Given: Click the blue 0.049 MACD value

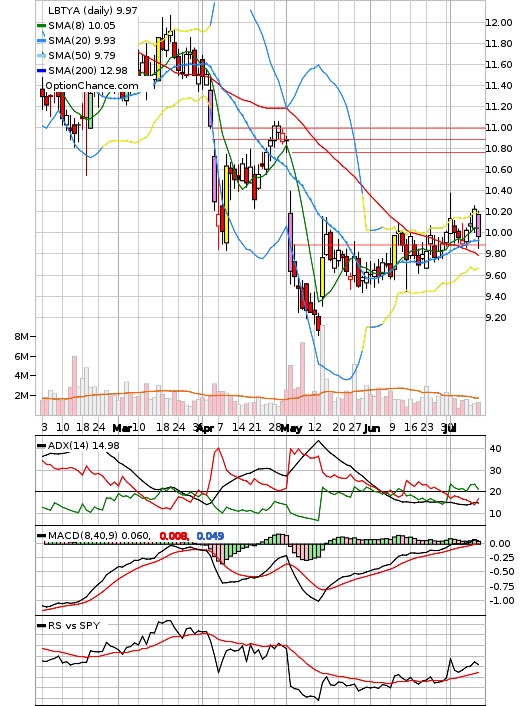Looking at the screenshot, I should (x=210, y=536).
